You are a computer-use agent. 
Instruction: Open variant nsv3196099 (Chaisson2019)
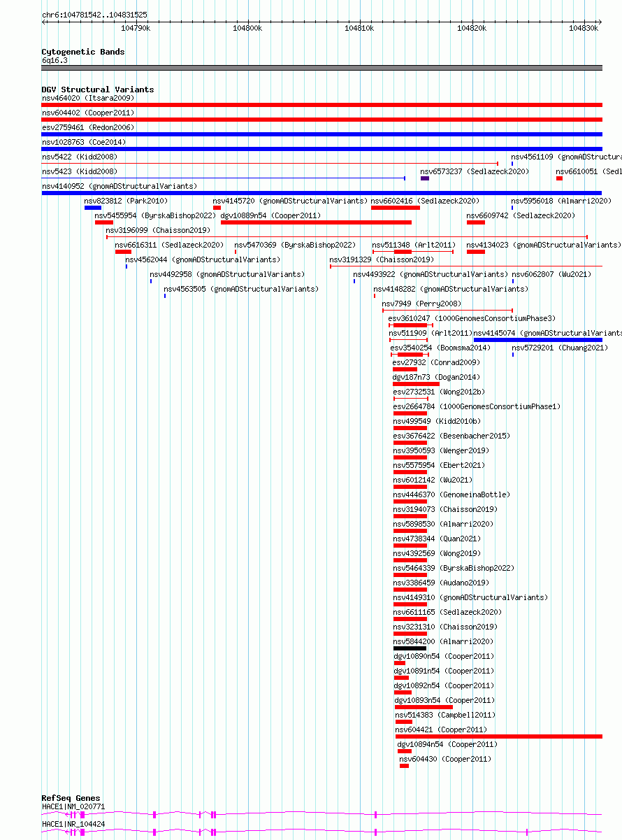158,230
